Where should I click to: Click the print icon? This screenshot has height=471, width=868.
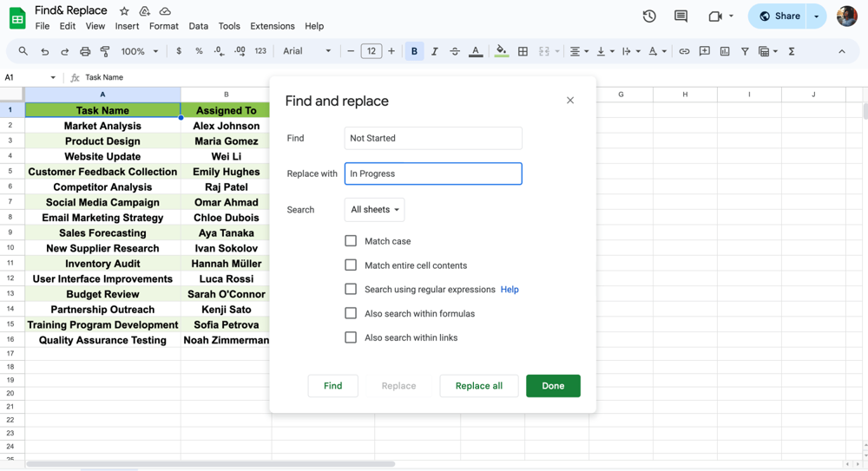tap(85, 52)
